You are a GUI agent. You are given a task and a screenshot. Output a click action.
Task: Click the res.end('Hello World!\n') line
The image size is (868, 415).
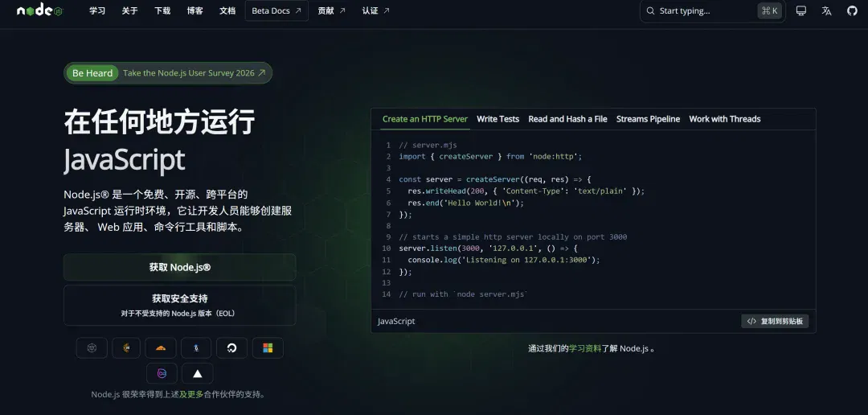pyautogui.click(x=465, y=203)
